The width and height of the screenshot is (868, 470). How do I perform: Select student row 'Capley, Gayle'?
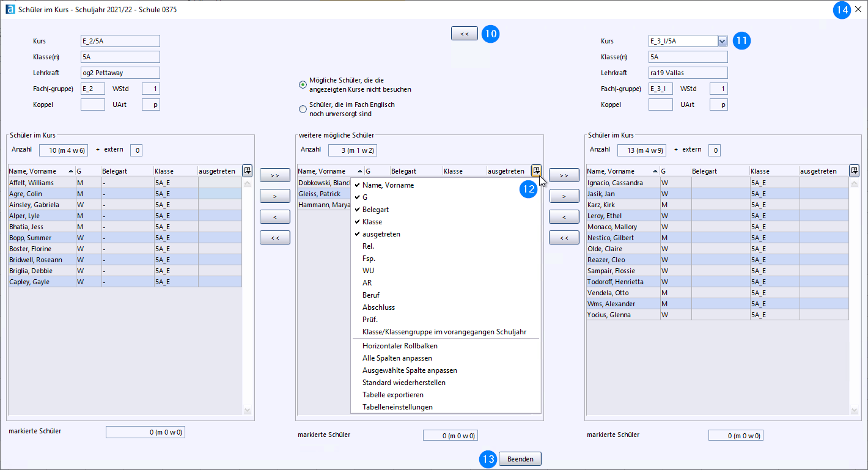pos(125,282)
